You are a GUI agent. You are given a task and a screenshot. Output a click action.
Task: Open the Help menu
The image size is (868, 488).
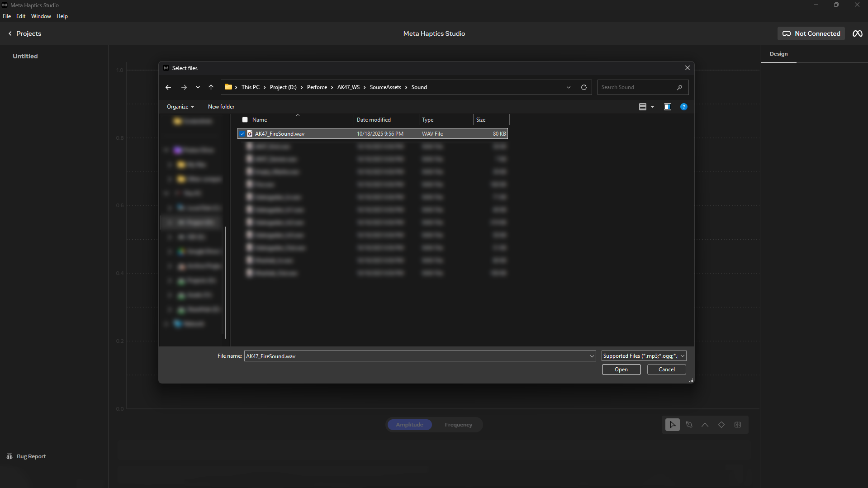point(62,16)
